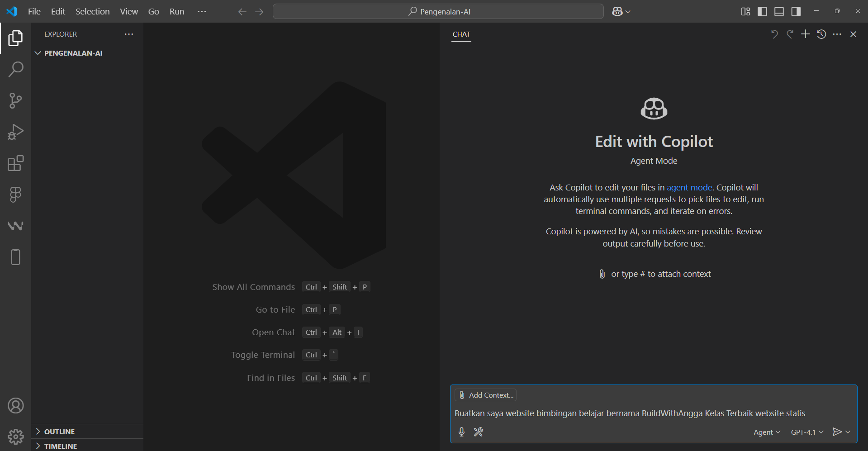Open the mobile device preview icon

[15, 257]
